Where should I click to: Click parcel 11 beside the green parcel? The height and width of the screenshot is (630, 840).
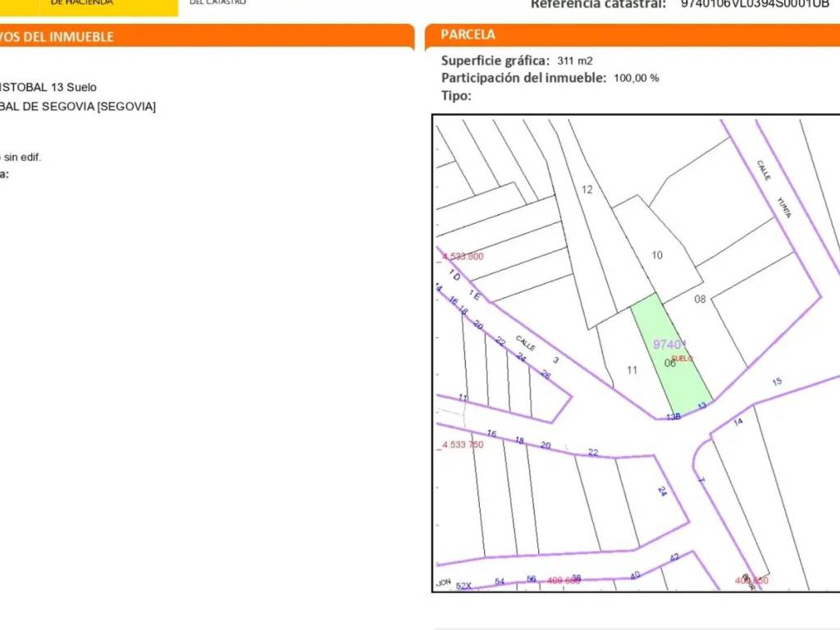[632, 370]
